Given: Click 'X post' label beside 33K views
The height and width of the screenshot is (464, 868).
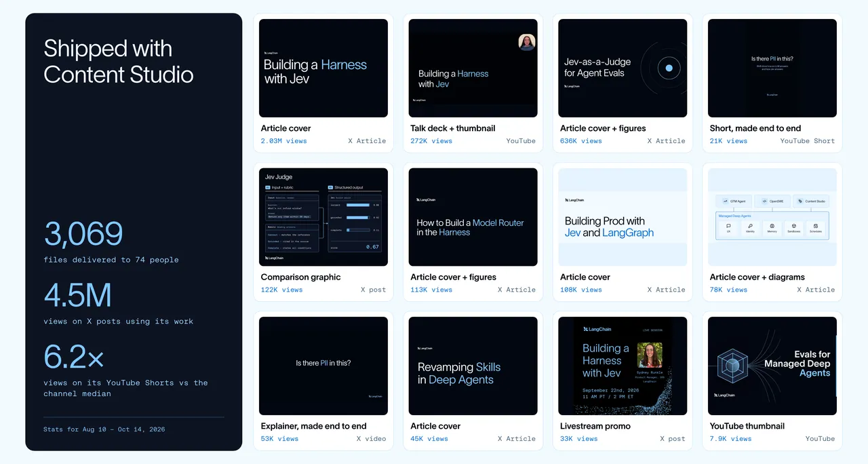Looking at the screenshot, I should tap(673, 439).
